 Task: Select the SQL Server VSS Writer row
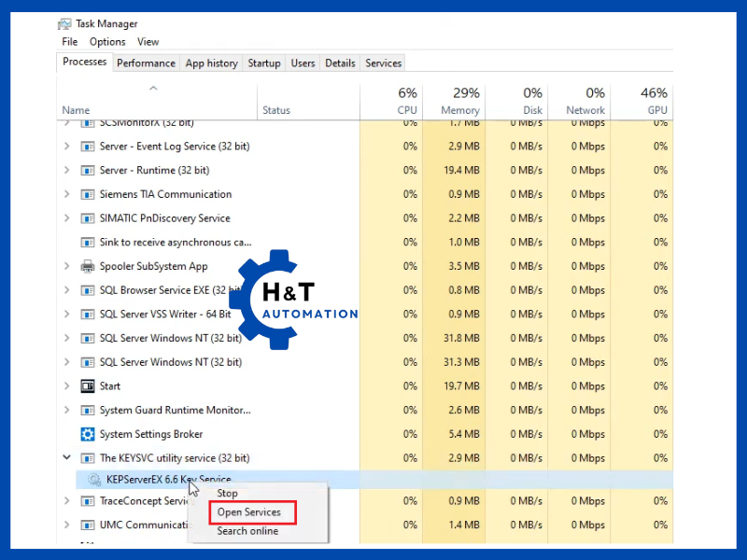click(x=165, y=315)
